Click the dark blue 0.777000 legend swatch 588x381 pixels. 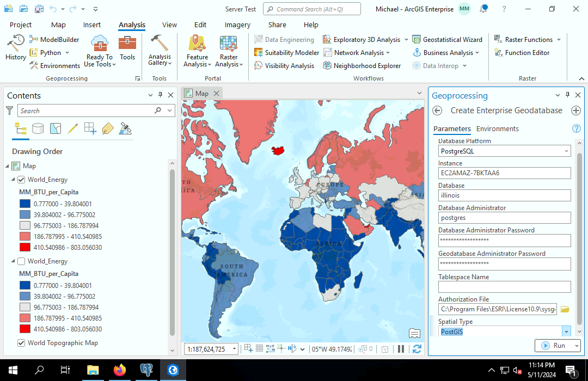point(24,204)
